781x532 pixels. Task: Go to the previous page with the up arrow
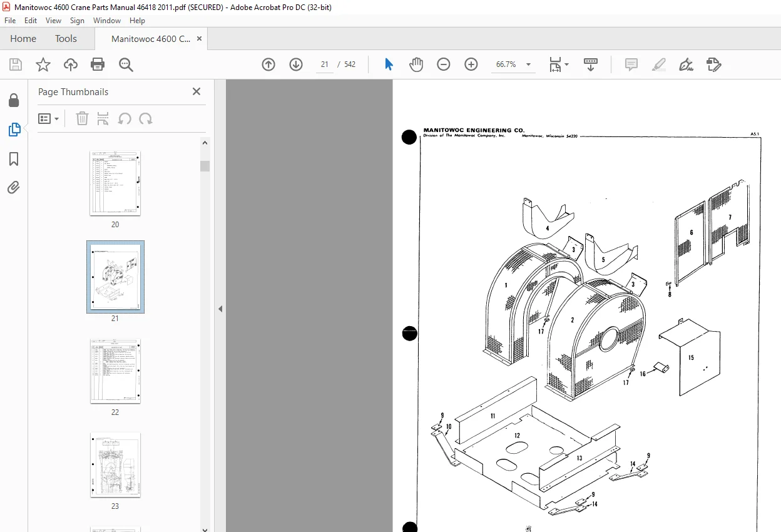(268, 64)
